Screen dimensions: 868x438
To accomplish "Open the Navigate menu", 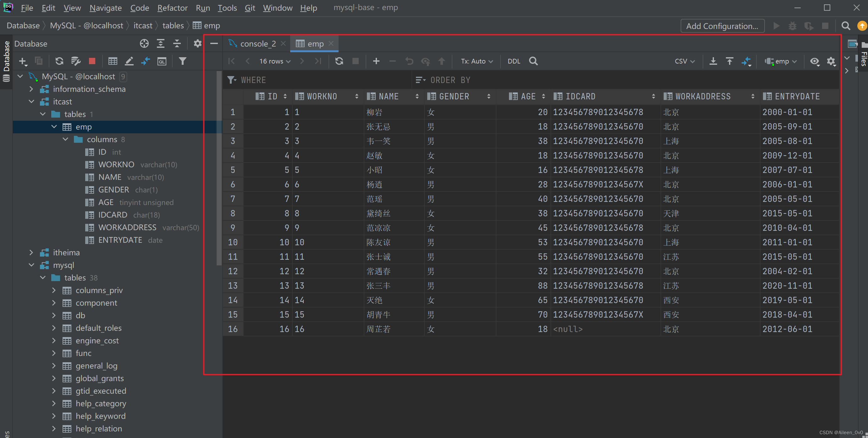I will click(105, 8).
